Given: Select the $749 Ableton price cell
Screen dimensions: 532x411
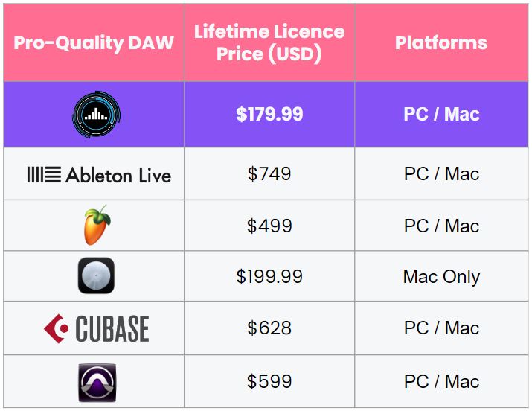Looking at the screenshot, I should pos(269,174).
